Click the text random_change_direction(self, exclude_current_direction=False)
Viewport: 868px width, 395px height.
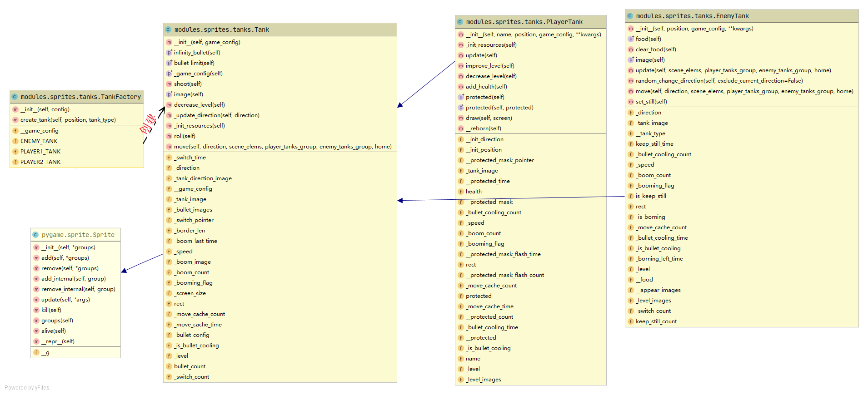[719, 81]
